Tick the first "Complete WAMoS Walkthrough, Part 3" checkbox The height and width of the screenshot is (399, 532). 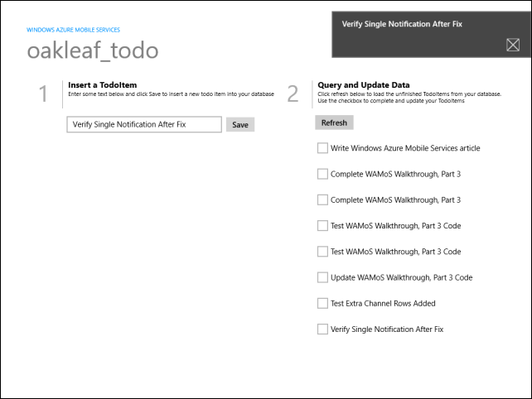tap(322, 174)
